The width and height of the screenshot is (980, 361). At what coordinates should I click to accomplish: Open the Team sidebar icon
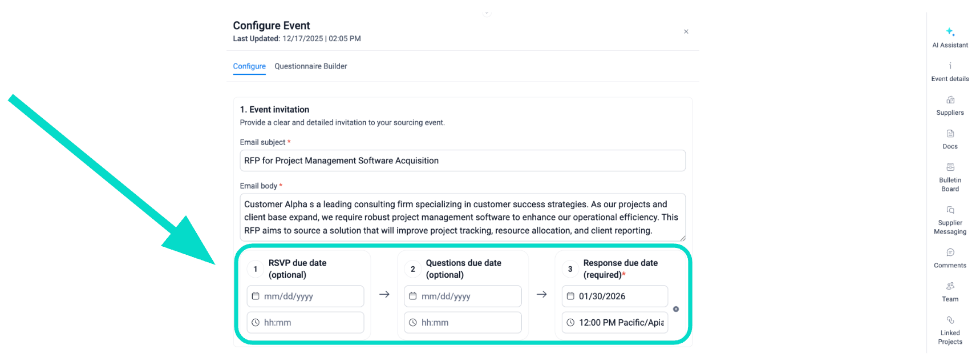[950, 286]
